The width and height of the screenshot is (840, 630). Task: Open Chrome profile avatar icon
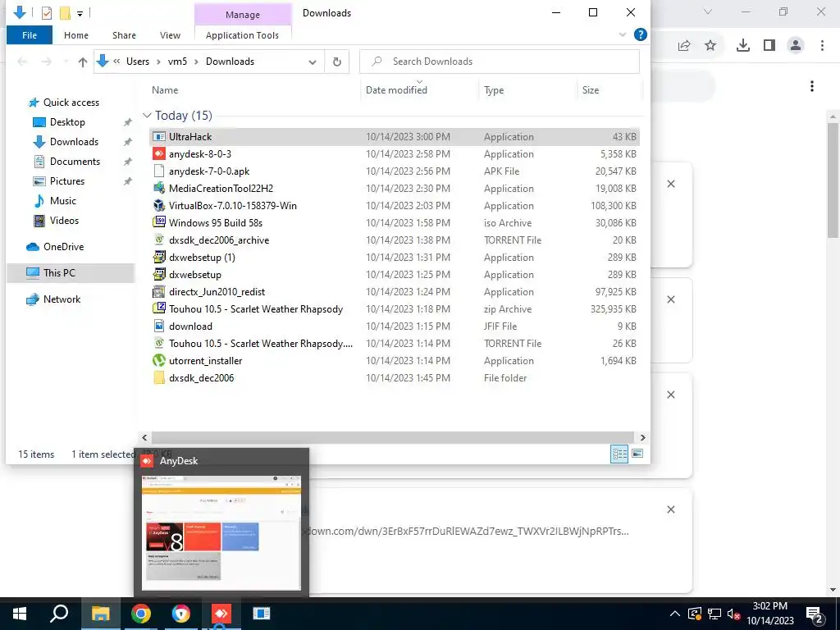pyautogui.click(x=796, y=46)
